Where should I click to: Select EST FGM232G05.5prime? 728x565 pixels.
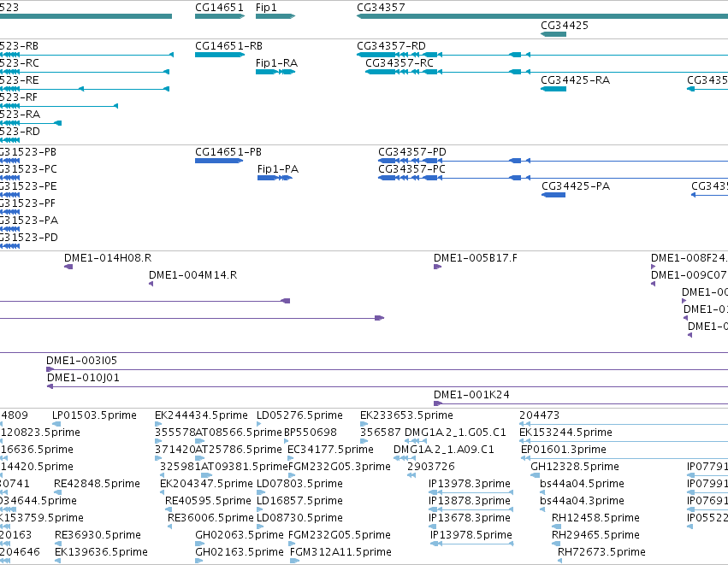click(x=340, y=536)
